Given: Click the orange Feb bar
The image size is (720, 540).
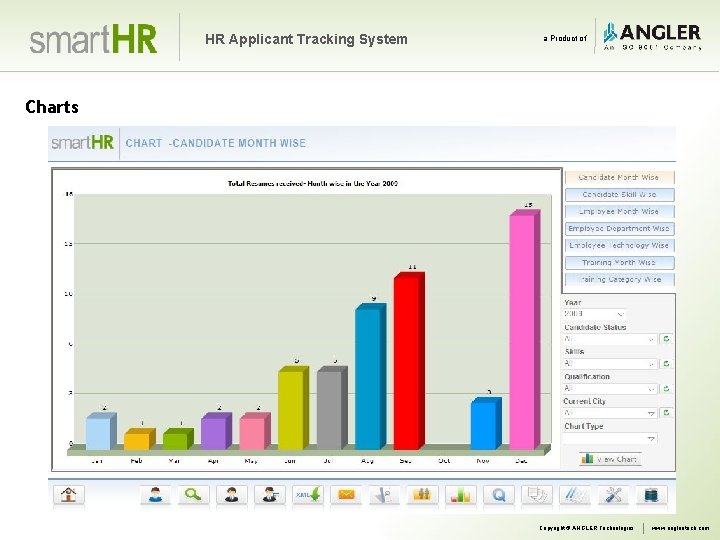Looking at the screenshot, I should pyautogui.click(x=139, y=439).
